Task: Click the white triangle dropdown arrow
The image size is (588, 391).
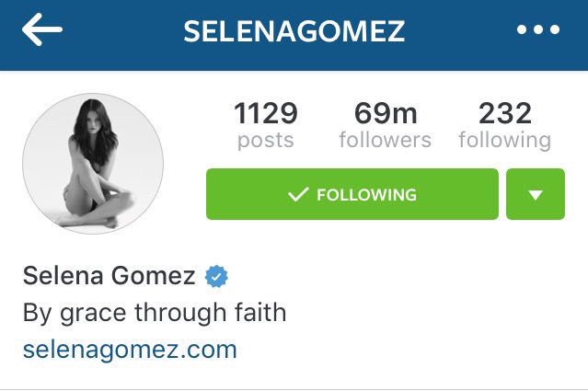Action: (x=536, y=195)
